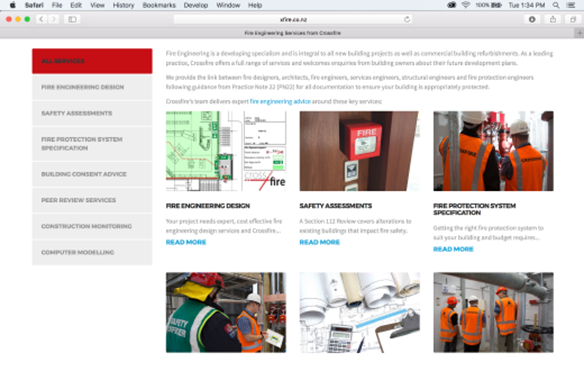This screenshot has width=584, height=370.
Task: Click the three workers in plant room image
Action: [493, 312]
